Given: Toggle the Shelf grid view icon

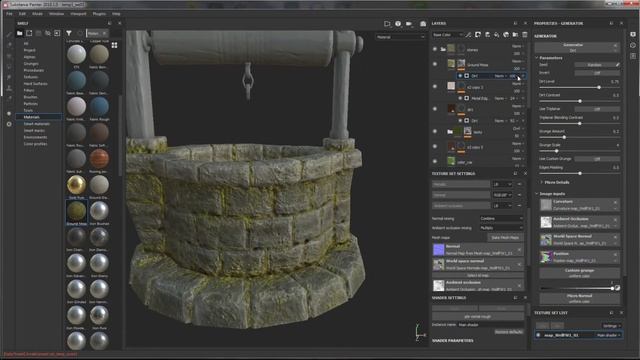Looking at the screenshot, I should [x=114, y=45].
